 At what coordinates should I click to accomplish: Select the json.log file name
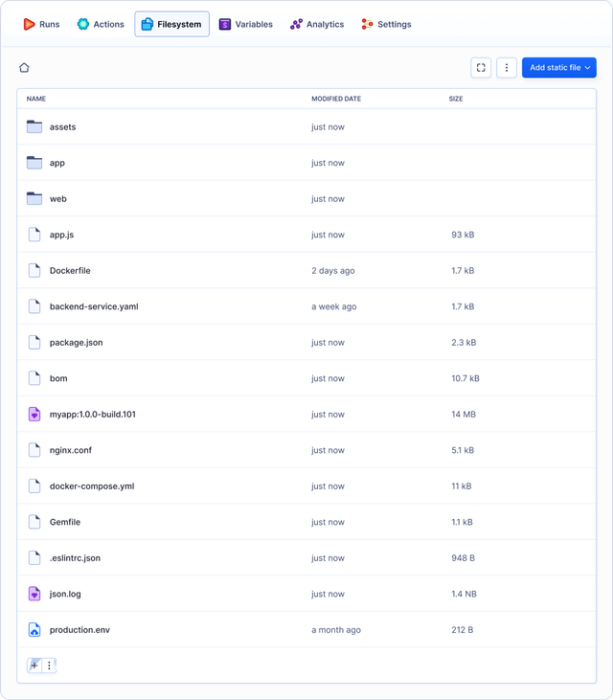click(65, 595)
